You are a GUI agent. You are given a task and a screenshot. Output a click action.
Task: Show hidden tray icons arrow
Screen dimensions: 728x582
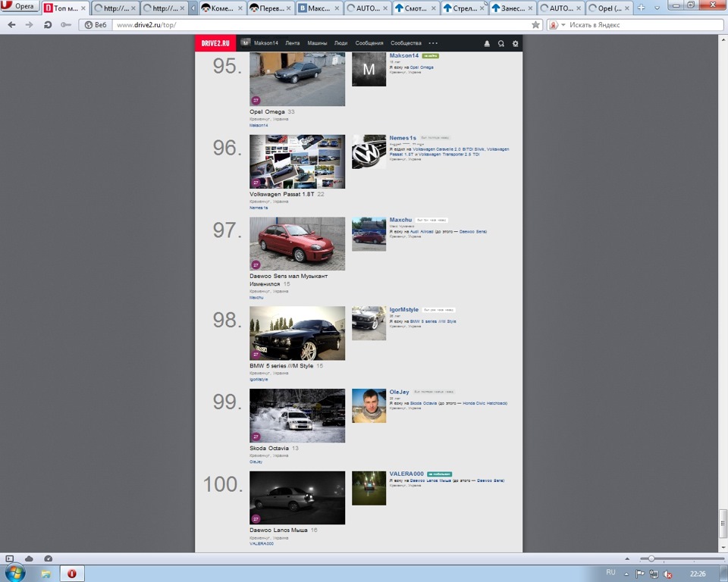[626, 574]
